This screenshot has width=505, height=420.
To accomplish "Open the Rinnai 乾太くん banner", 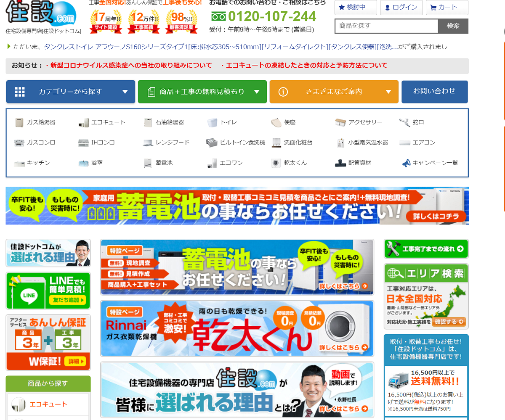I will coord(237,329).
